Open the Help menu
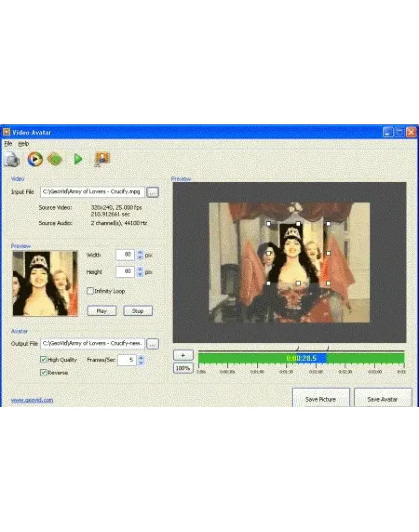 tap(23, 144)
